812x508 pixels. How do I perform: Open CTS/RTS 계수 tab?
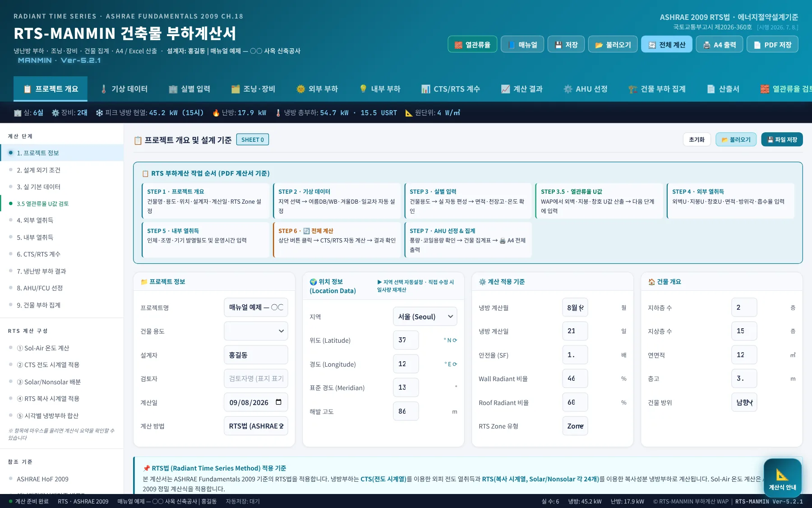click(451, 89)
